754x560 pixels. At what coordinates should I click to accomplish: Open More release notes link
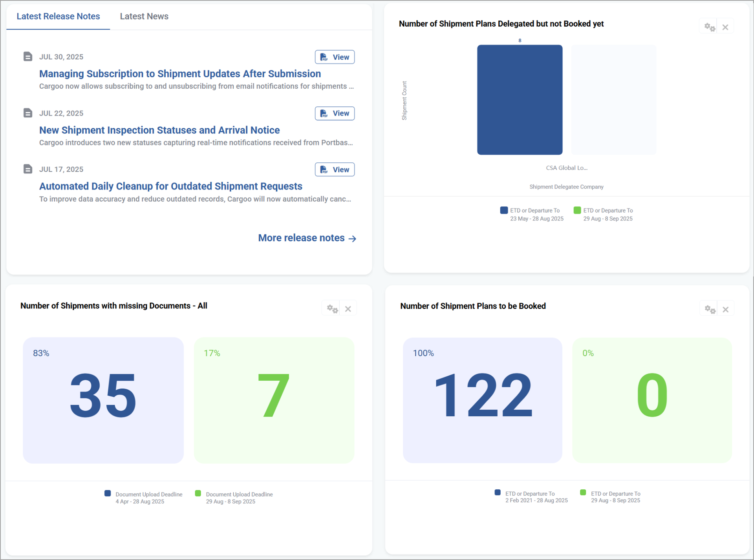pyautogui.click(x=307, y=238)
